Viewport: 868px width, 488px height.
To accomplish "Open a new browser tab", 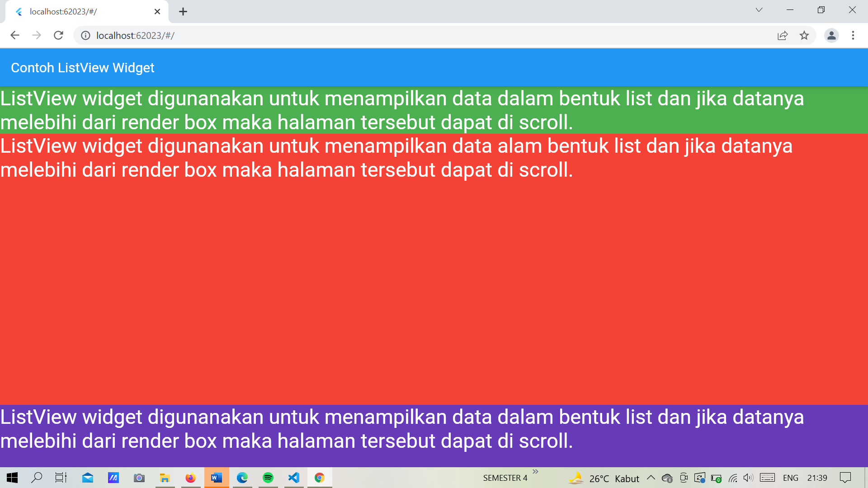I will [x=183, y=12].
